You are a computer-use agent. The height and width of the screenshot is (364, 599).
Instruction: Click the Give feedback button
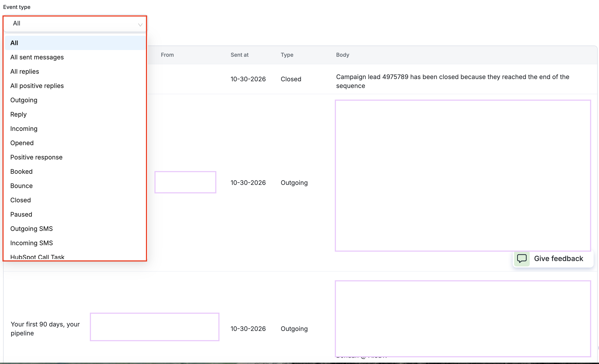[x=553, y=259]
